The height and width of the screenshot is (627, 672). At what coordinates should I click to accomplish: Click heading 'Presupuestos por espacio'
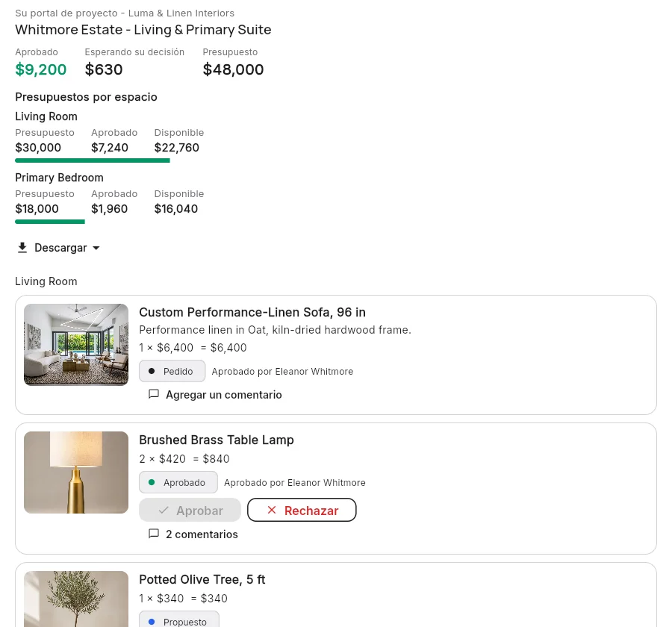point(86,97)
